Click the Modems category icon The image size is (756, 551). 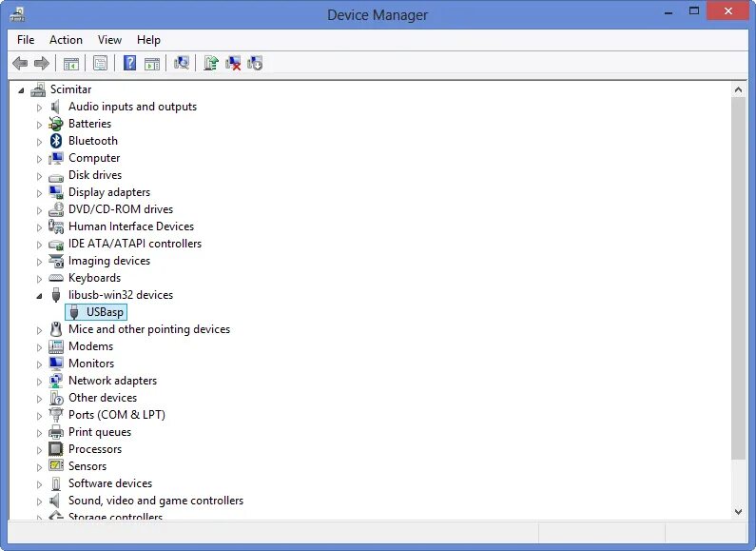tap(56, 346)
